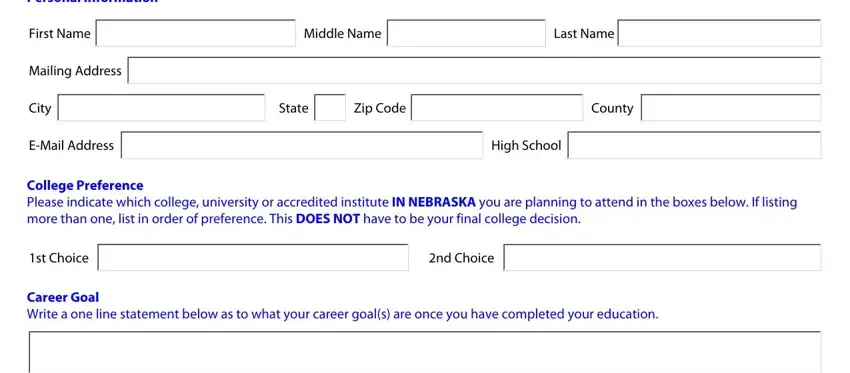The width and height of the screenshot is (850, 373).
Task: Click the bold DOES NOT text
Action: coord(328,219)
